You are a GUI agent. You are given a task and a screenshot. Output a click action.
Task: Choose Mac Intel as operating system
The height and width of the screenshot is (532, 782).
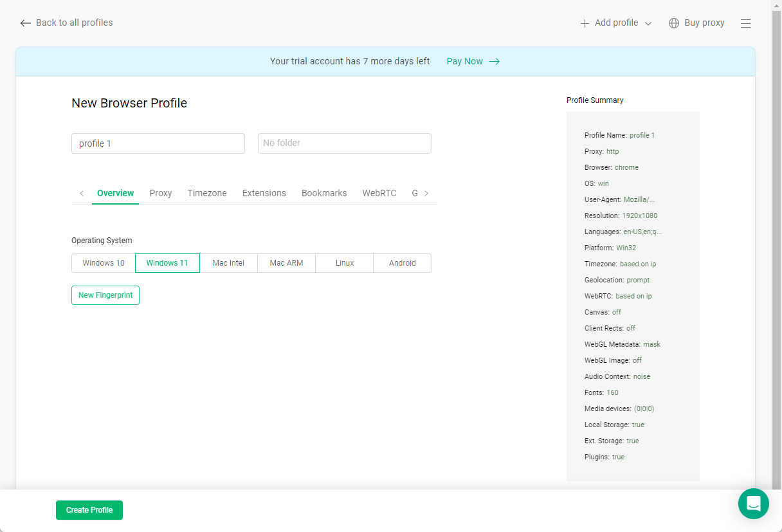pyautogui.click(x=228, y=263)
